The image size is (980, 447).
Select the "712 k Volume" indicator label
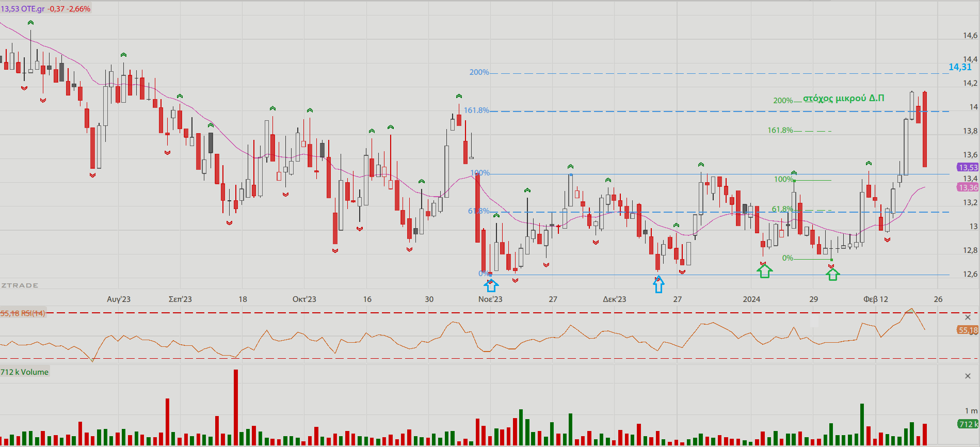point(24,372)
